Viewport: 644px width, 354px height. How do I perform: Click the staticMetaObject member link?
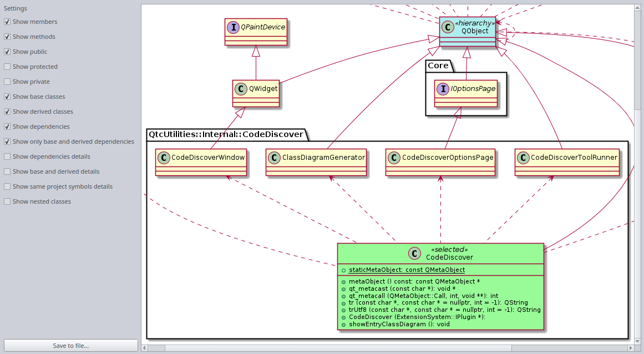point(407,270)
